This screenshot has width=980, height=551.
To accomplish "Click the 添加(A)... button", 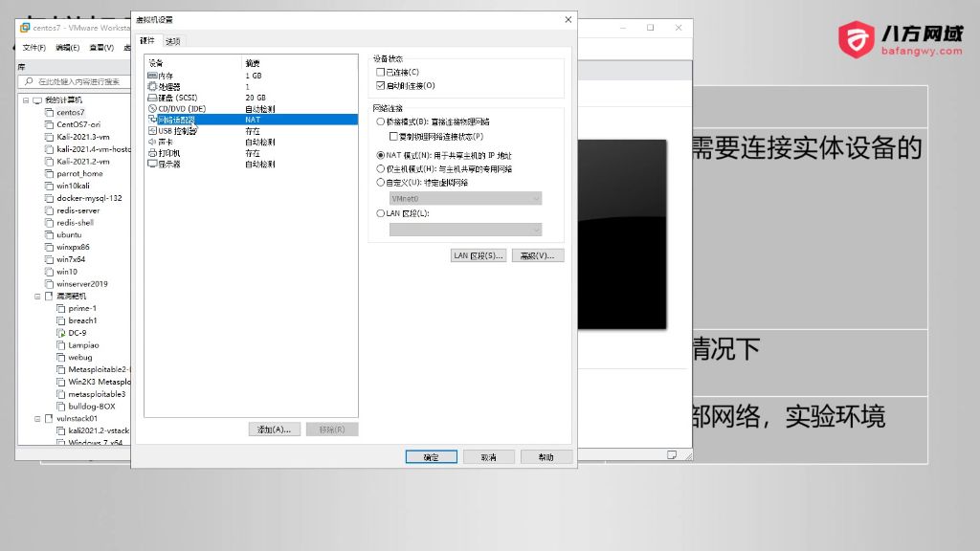I will (275, 430).
